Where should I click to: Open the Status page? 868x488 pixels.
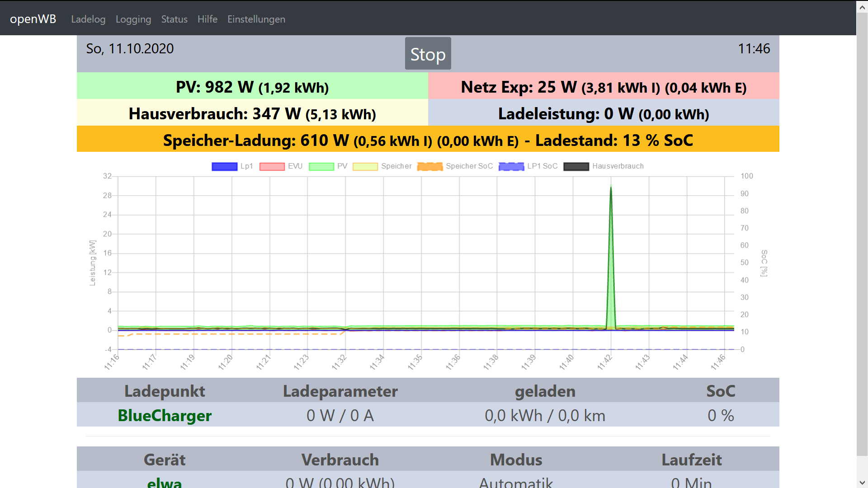174,19
